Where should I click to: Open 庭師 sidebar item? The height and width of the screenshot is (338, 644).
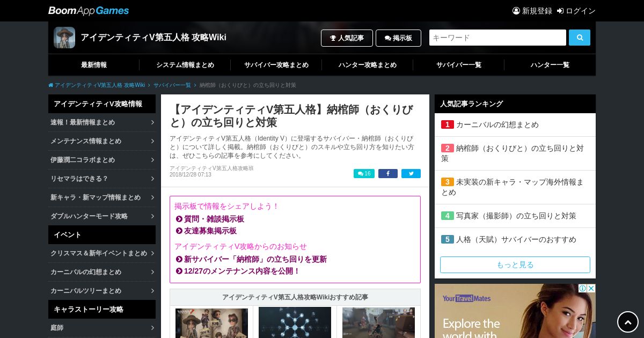(x=102, y=328)
